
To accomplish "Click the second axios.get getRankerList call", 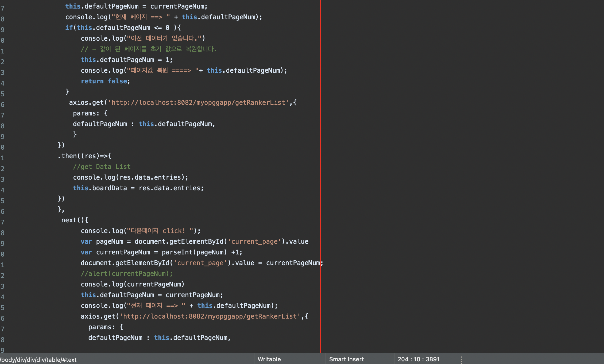I will pos(194,316).
